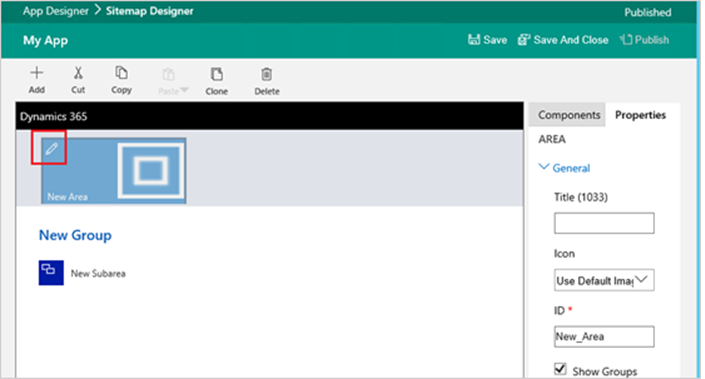Select the New Area tile image
The width and height of the screenshot is (705, 379).
coord(151,170)
